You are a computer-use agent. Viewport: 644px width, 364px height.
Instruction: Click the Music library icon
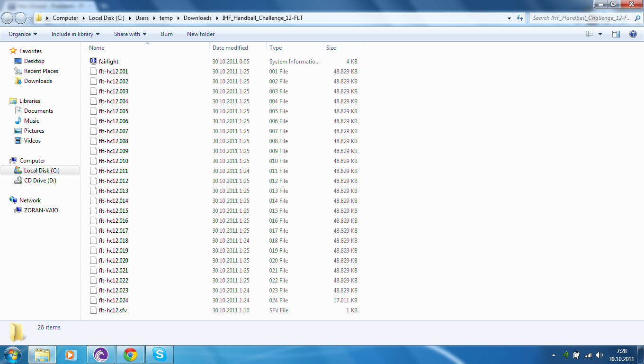18,121
